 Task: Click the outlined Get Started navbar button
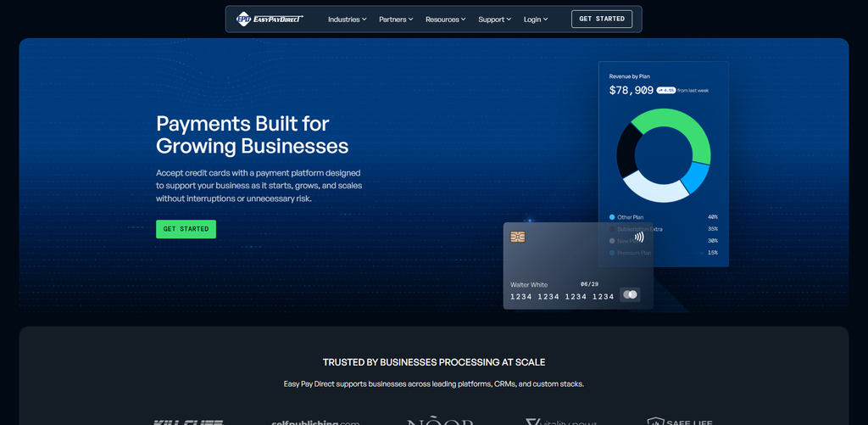click(x=602, y=19)
